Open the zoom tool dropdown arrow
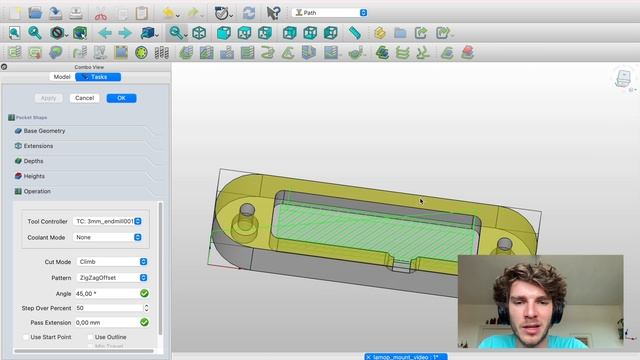Viewport: 640px width, 360px height. (x=186, y=36)
